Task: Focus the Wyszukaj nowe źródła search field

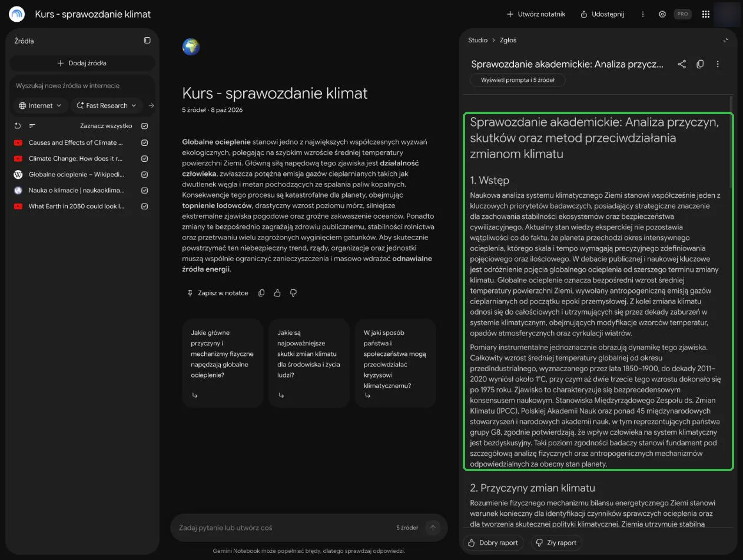Action: click(x=82, y=86)
